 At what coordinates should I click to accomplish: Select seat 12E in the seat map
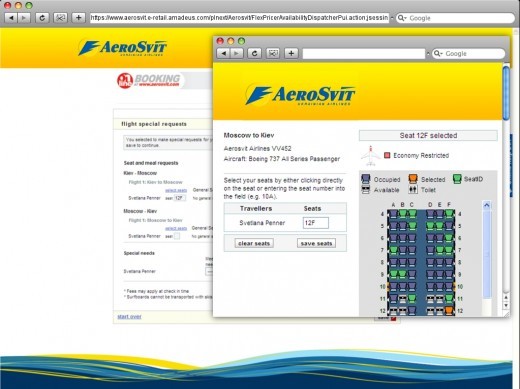coord(440,311)
